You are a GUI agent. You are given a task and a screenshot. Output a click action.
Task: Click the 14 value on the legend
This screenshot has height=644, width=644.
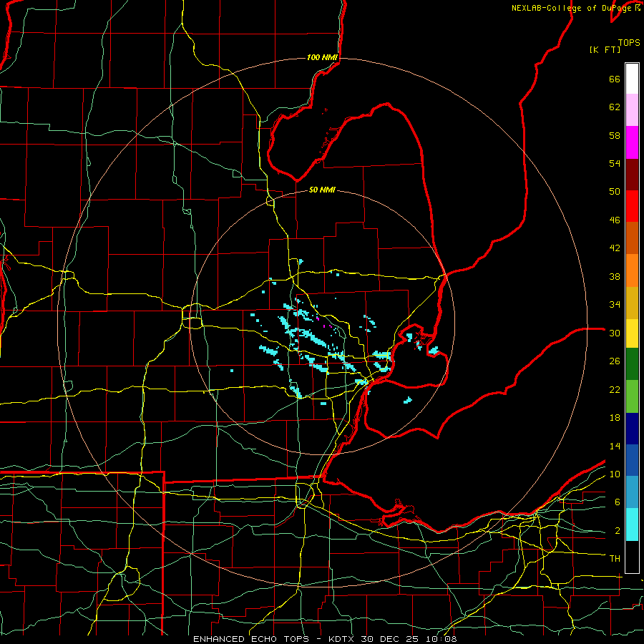615,446
